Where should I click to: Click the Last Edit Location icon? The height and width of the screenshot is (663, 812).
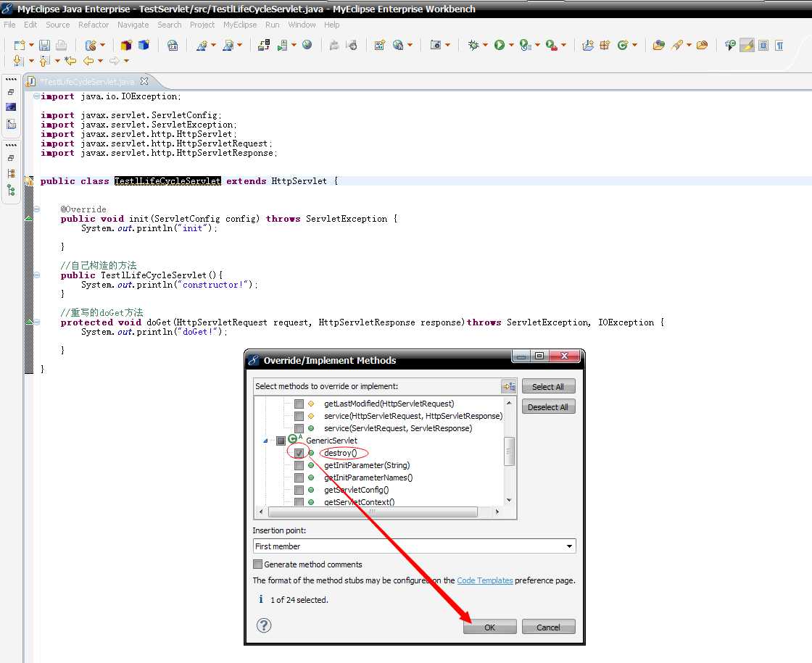coord(70,61)
